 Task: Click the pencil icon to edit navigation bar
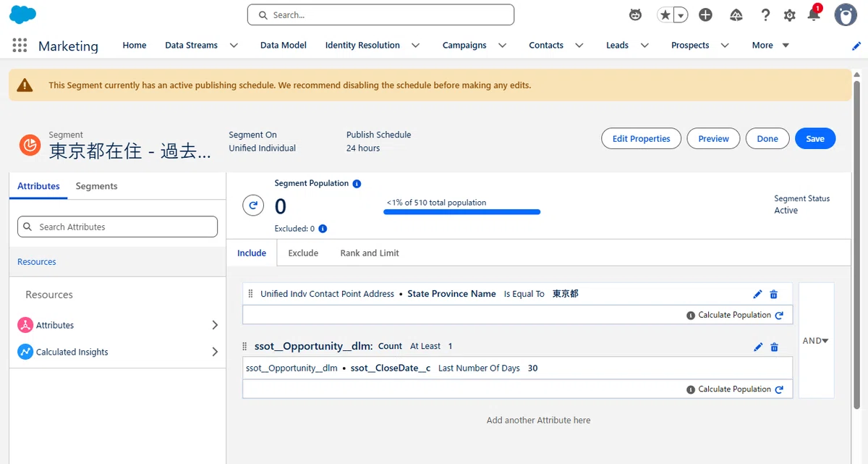pyautogui.click(x=856, y=46)
